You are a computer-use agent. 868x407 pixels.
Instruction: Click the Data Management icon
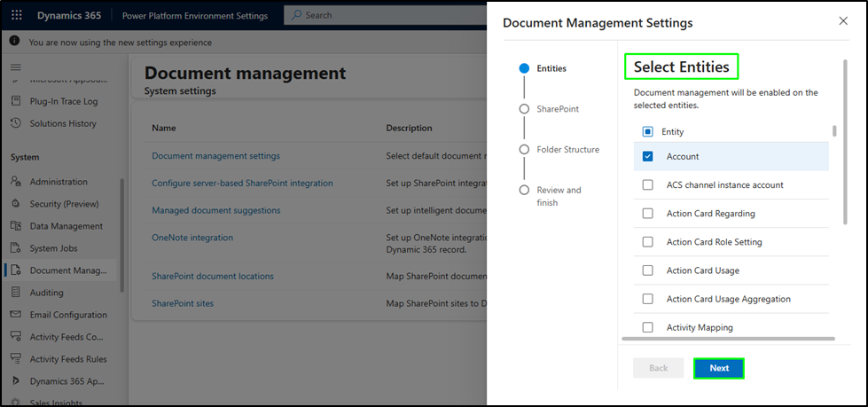tap(16, 226)
